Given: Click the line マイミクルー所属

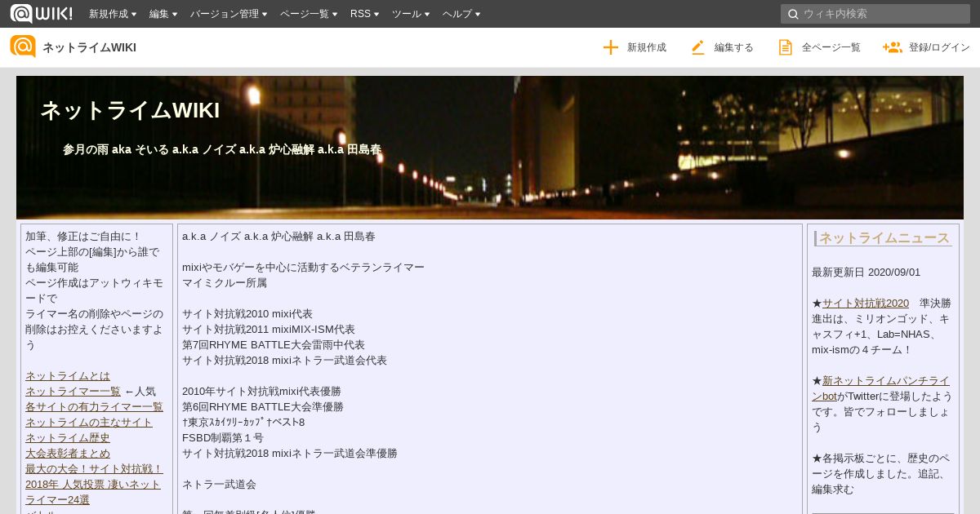Looking at the screenshot, I should 224,283.
